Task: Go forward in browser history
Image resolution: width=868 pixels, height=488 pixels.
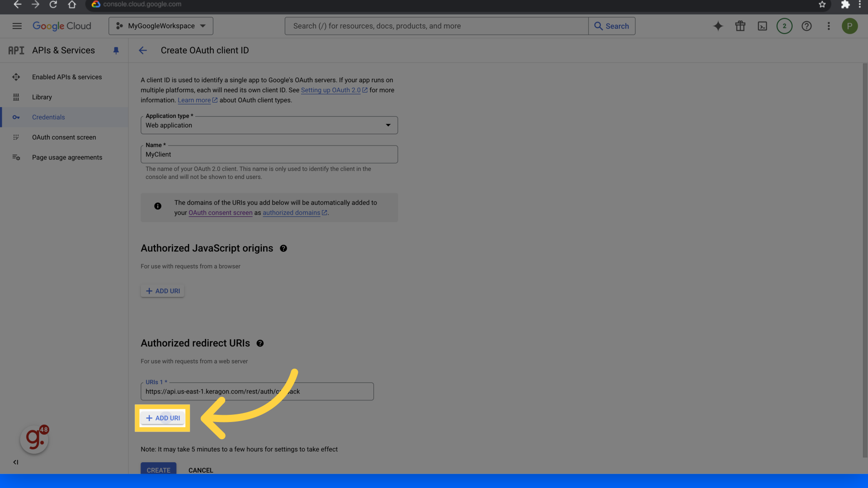Action: 35,5
